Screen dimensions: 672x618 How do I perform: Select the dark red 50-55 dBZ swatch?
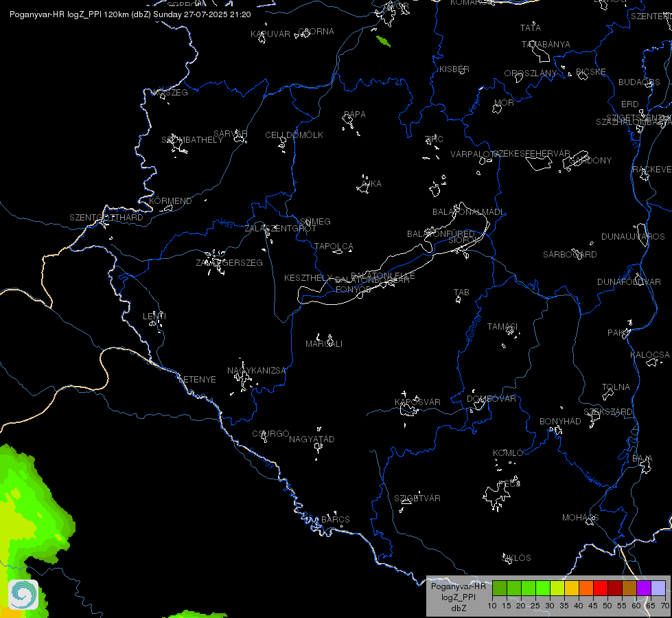click(x=615, y=588)
